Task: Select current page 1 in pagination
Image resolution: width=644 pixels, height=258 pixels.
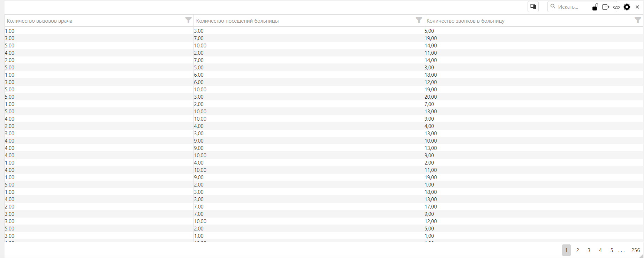Action: click(x=566, y=250)
